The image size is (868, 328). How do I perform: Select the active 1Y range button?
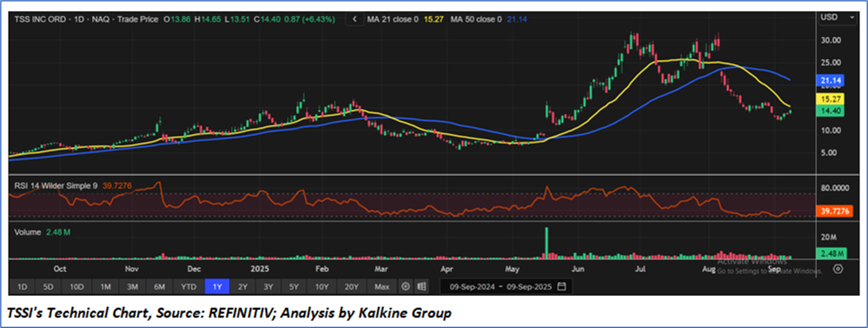click(217, 286)
